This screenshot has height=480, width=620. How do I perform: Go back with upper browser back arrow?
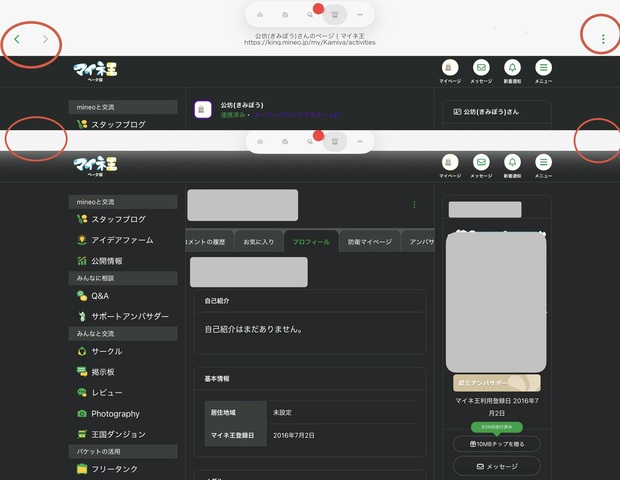point(17,39)
